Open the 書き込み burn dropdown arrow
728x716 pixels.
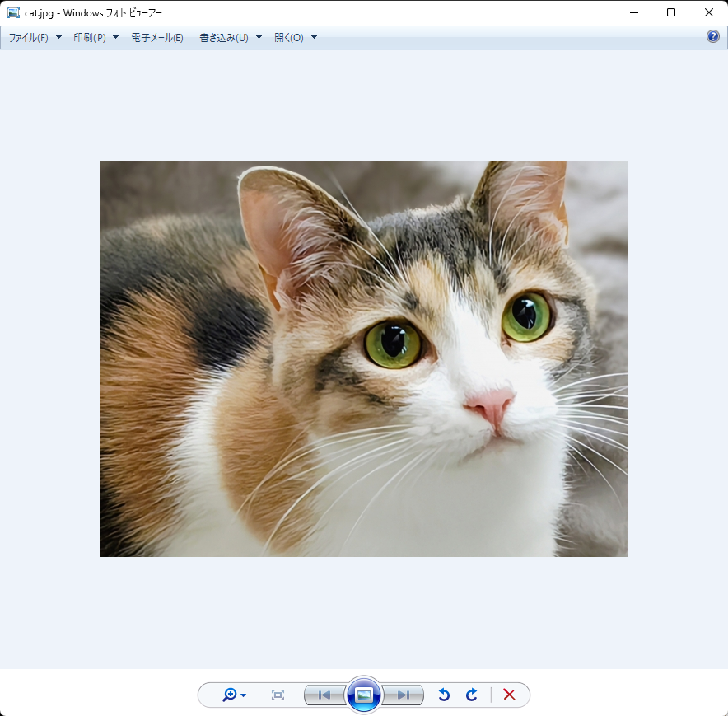click(259, 37)
